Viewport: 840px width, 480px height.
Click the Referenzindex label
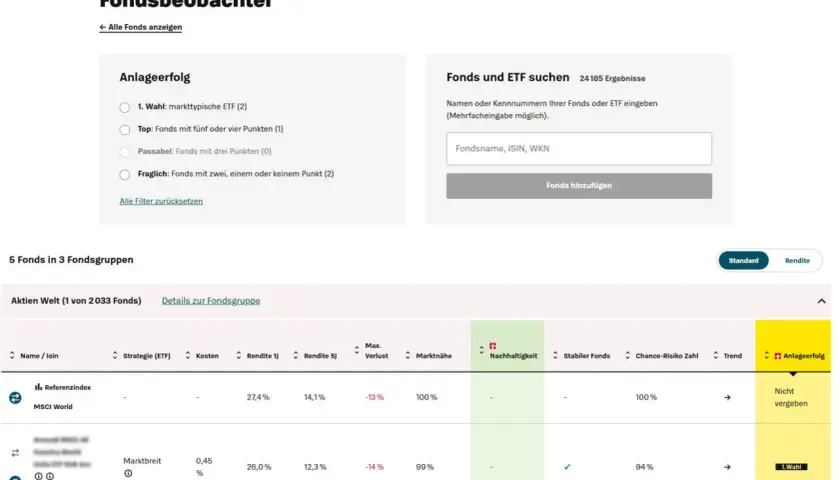pos(68,387)
